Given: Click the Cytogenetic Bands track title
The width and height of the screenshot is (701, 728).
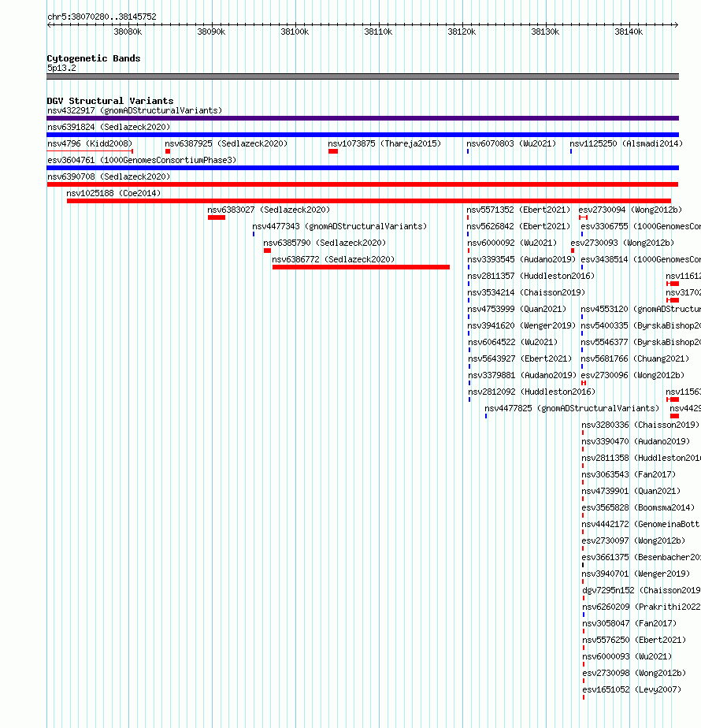Looking at the screenshot, I should point(93,58).
